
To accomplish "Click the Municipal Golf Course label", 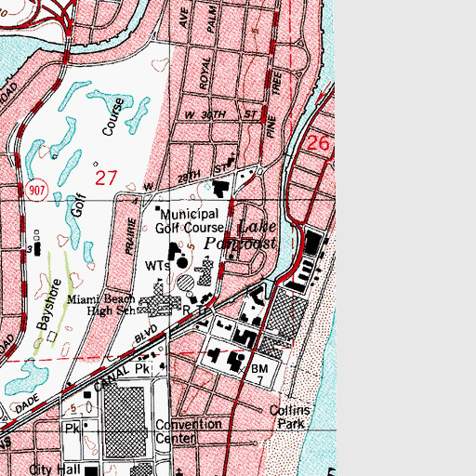I will [190, 221].
